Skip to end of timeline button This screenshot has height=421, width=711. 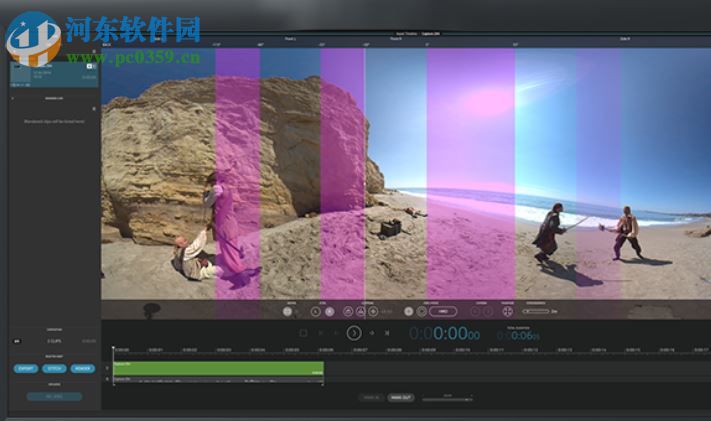[x=387, y=333]
